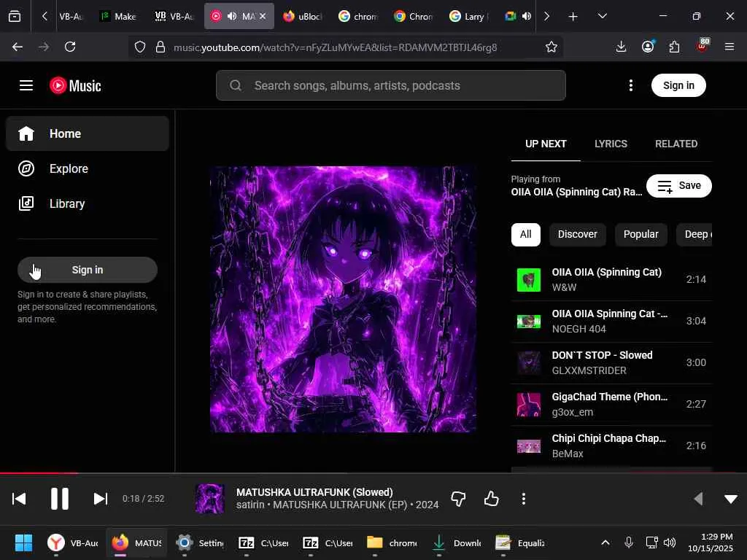The image size is (747, 560).
Task: Click the player bar song thumbnail
Action: pyautogui.click(x=210, y=499)
